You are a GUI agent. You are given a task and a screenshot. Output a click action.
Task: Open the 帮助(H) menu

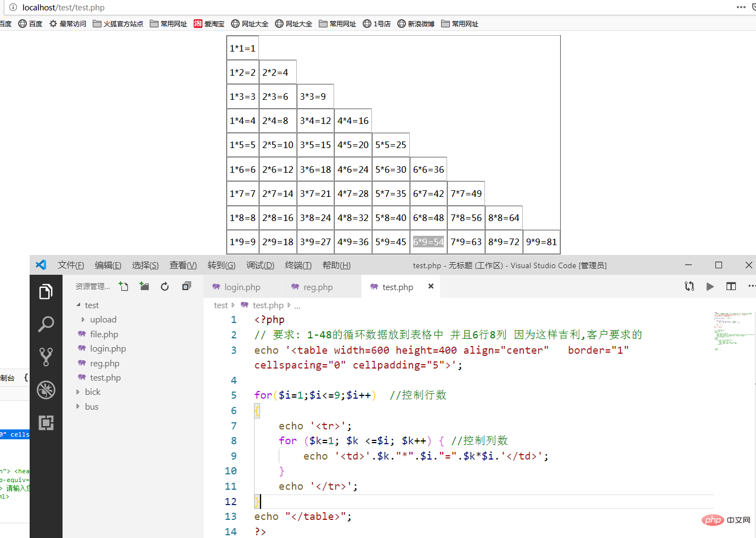pyautogui.click(x=336, y=265)
